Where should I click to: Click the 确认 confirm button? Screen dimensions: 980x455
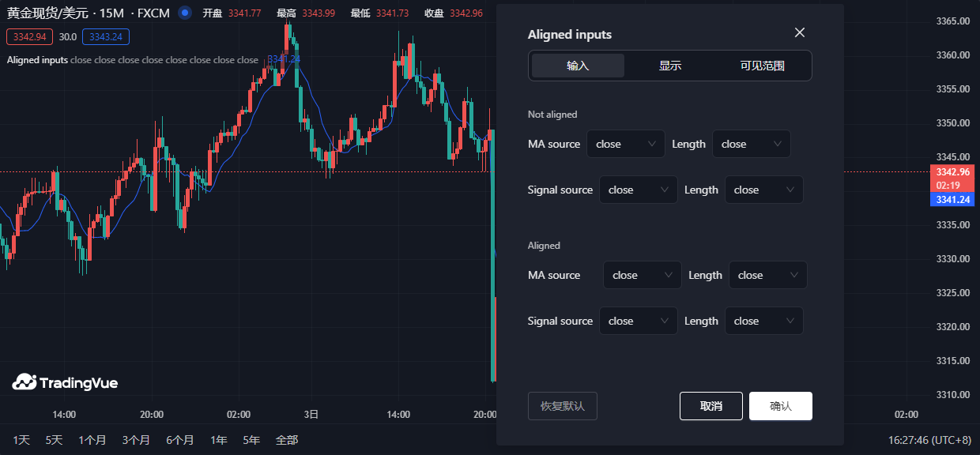(780, 406)
